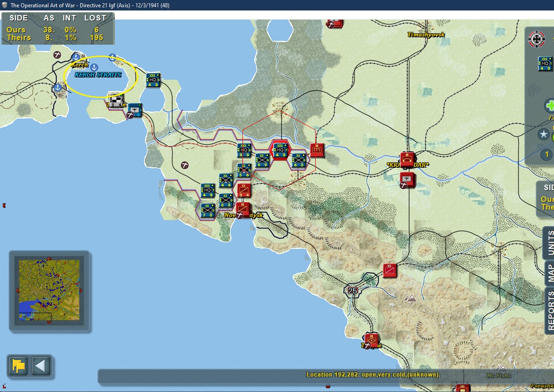Select the highlighted HQ 4-3 unit in red hex
The width and height of the screenshot is (554, 392).
tap(280, 150)
